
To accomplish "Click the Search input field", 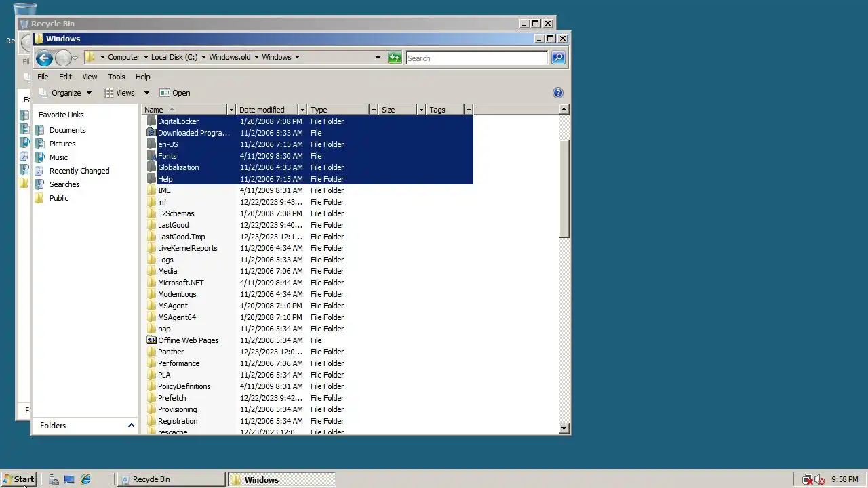I will [477, 58].
